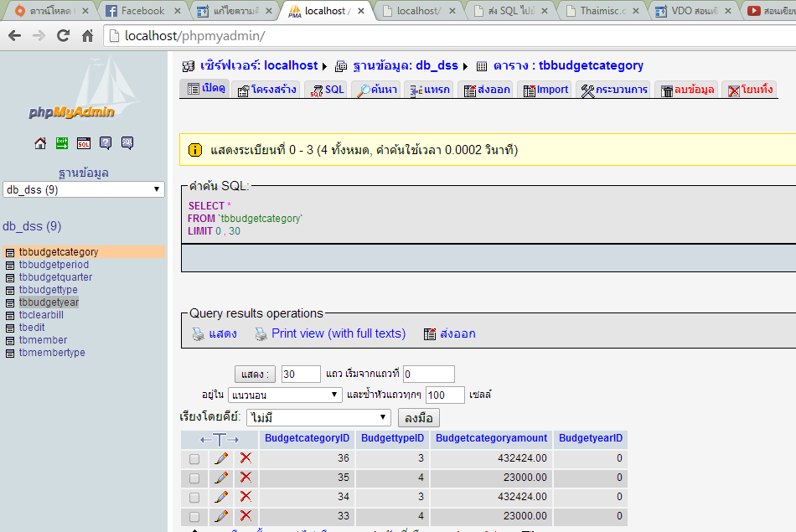The width and height of the screenshot is (796, 532).
Task: Sort by BudgettypeID column header
Action: [x=392, y=438]
